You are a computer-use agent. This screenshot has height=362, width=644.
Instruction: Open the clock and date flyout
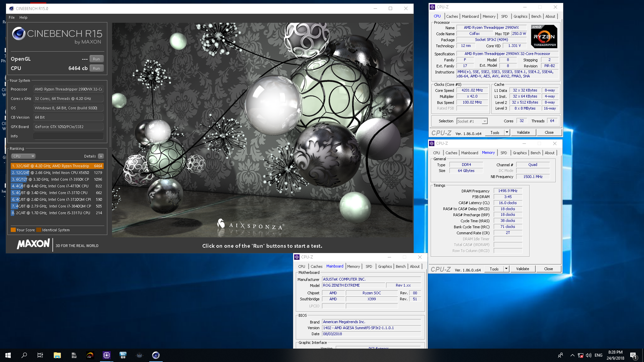point(615,355)
